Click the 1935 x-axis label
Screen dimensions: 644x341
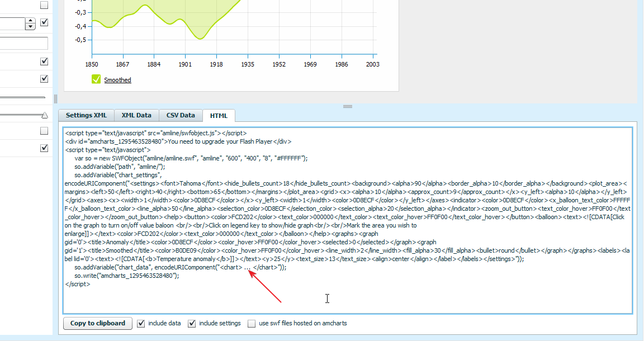click(248, 64)
